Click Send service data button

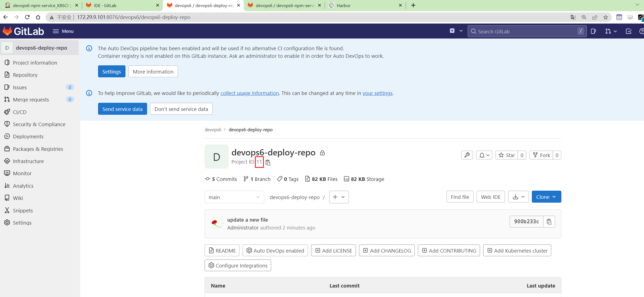pyautogui.click(x=122, y=109)
